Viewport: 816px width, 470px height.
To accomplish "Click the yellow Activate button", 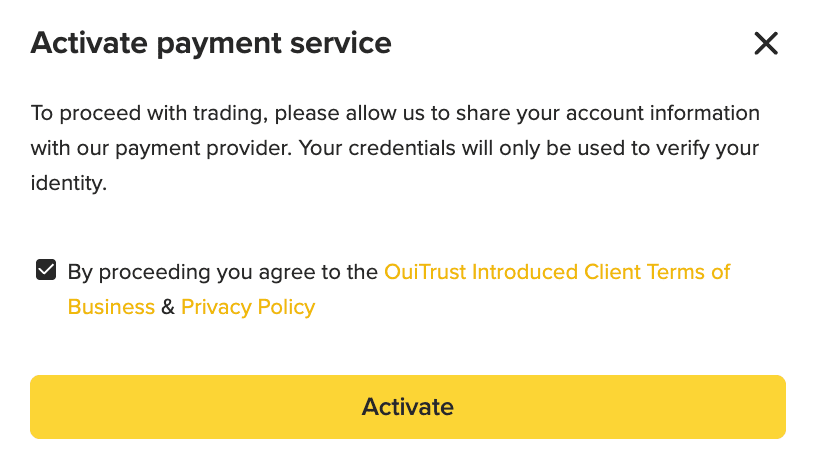I will coord(407,407).
